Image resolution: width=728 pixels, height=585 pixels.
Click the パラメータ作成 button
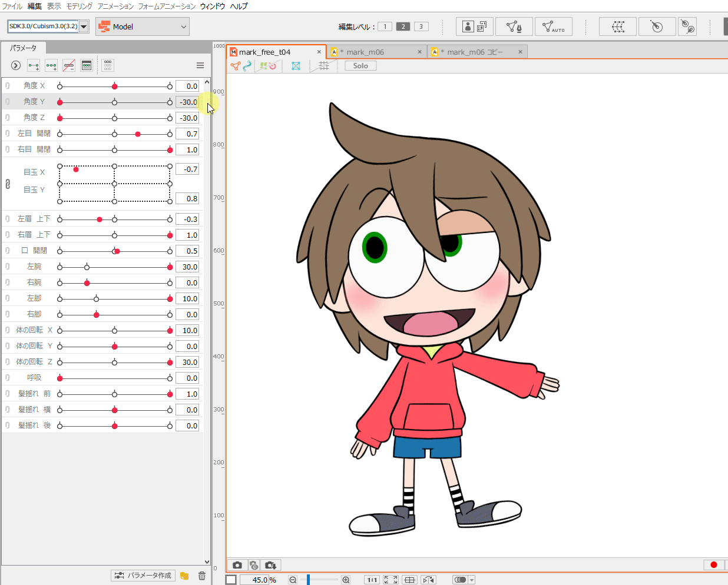pos(144,576)
